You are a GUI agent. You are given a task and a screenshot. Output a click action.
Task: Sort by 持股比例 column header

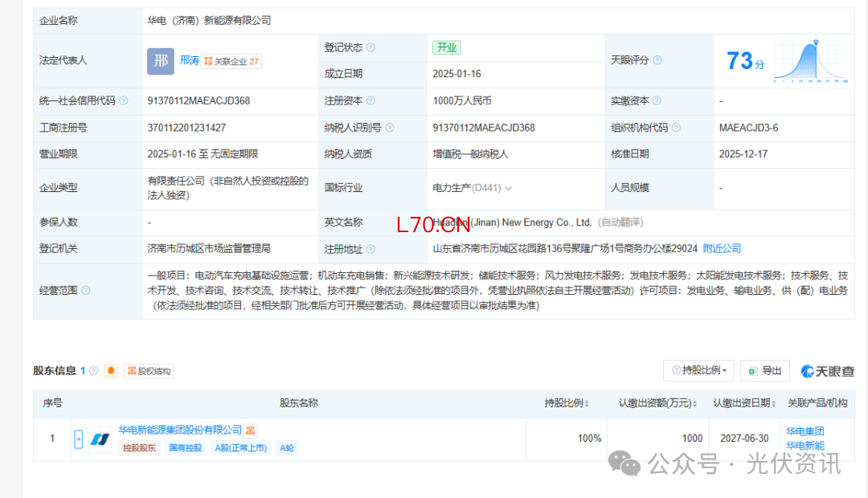tap(567, 403)
